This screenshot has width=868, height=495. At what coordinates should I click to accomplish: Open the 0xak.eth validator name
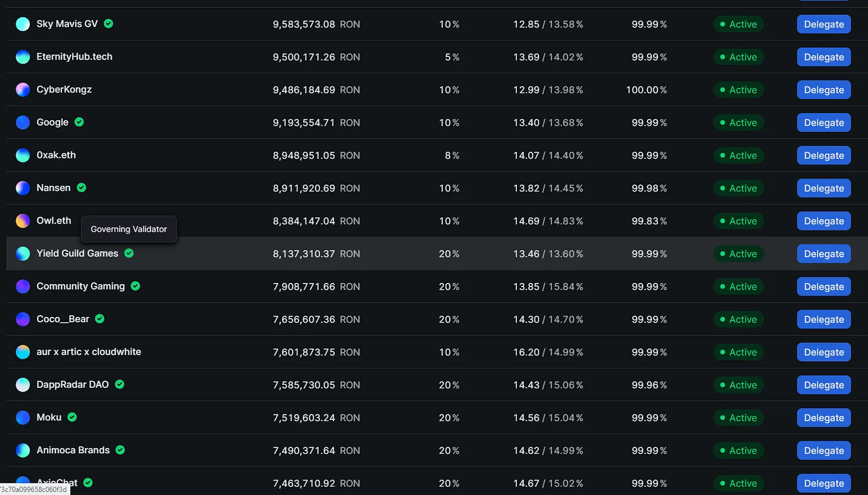(56, 155)
